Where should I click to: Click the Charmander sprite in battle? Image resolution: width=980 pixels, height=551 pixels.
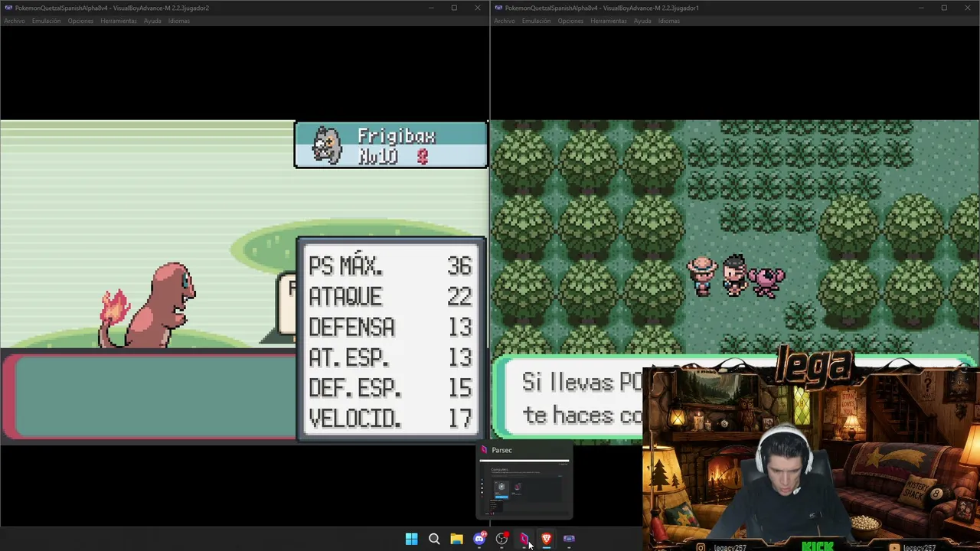(148, 306)
